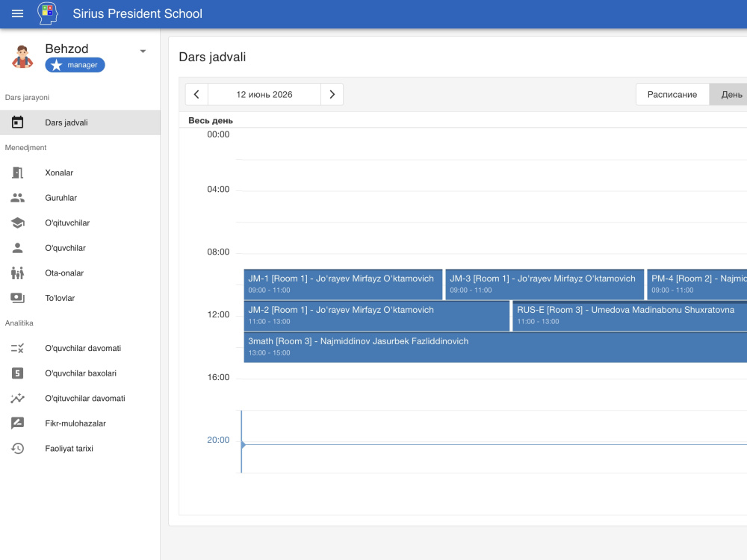
Task: Click the Dars jadvali calendar icon
Action: pyautogui.click(x=18, y=122)
